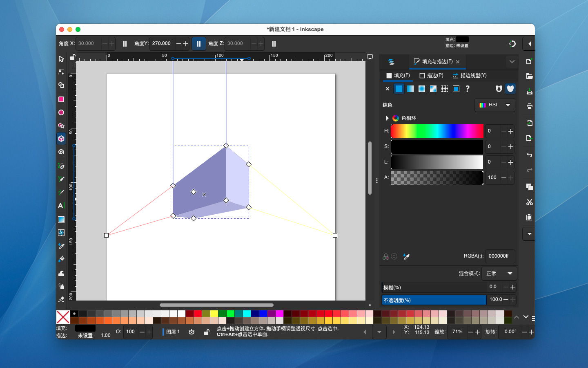Select No paint X option
This screenshot has width=588, height=368.
388,89
